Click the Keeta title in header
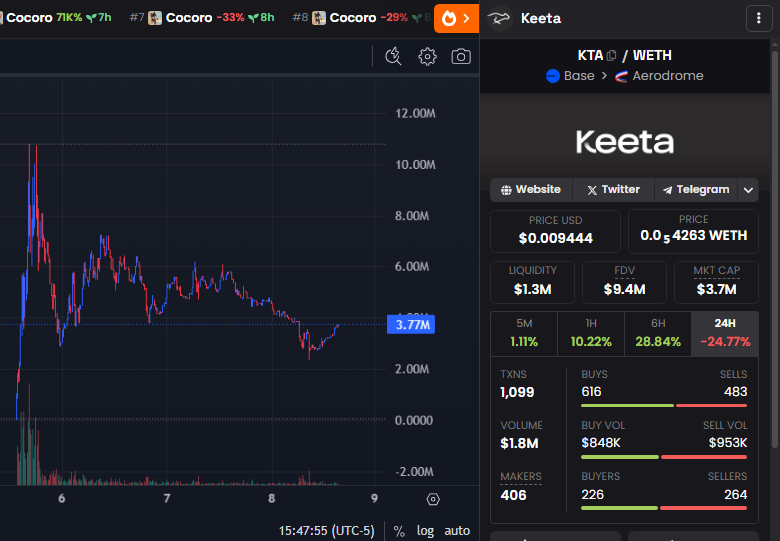 tap(541, 18)
